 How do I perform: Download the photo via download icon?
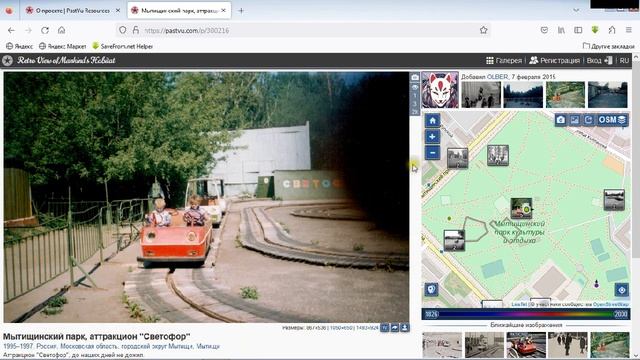(x=404, y=328)
